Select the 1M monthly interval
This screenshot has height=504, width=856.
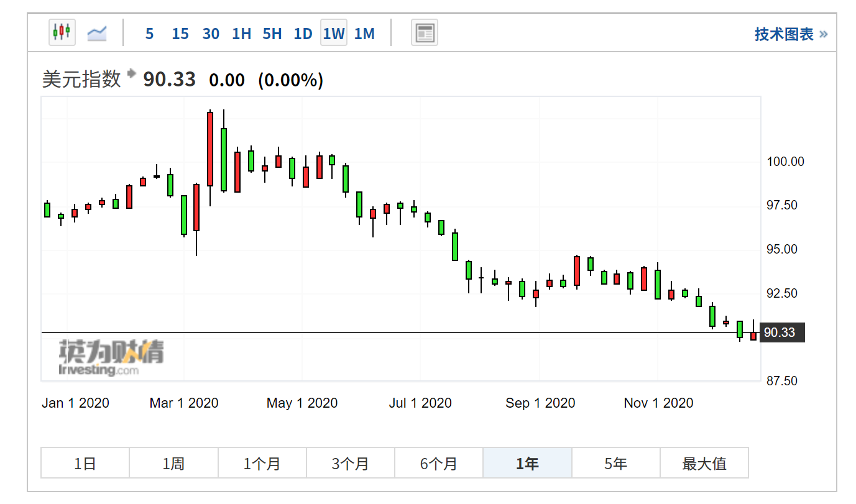[x=364, y=34]
